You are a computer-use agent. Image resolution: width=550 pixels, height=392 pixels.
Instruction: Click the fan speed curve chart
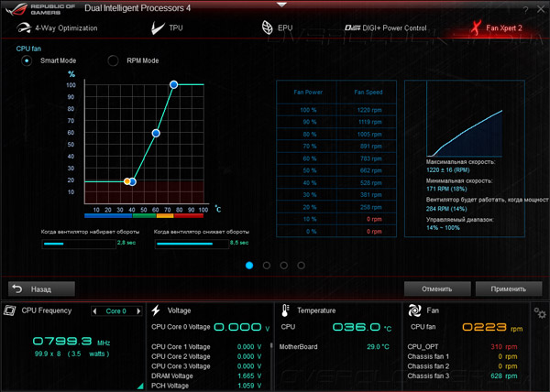(465, 119)
